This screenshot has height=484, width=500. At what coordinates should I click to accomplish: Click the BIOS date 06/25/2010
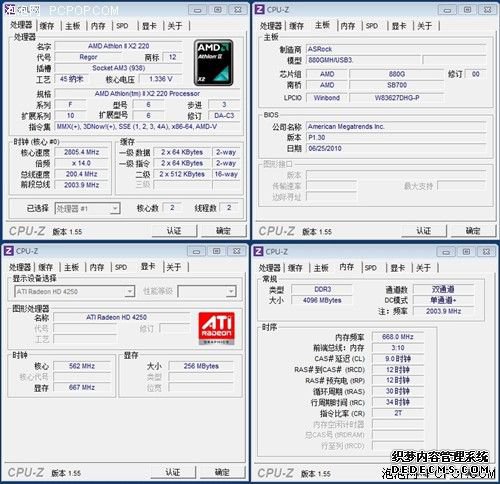[396, 148]
